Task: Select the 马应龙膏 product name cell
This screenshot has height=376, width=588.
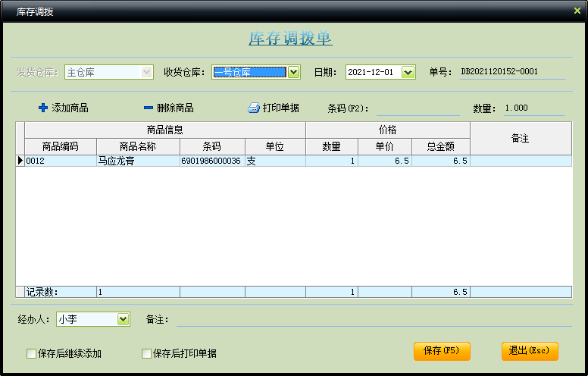Action: 138,161
